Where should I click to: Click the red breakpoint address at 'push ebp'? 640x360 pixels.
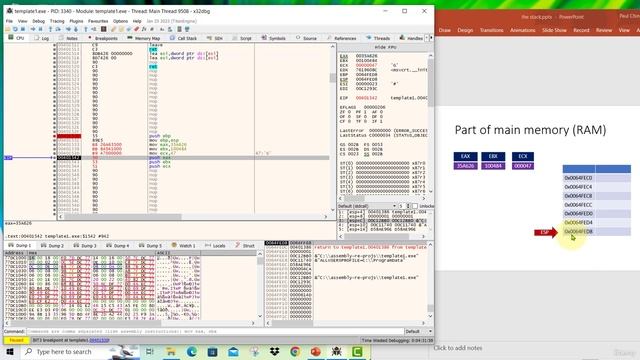pyautogui.click(x=69, y=136)
